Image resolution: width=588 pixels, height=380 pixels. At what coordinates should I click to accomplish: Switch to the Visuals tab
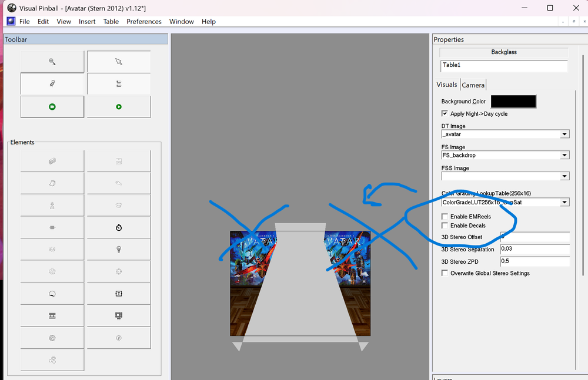tap(447, 85)
